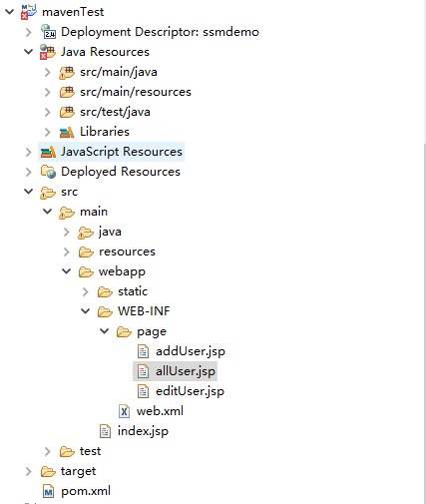The image size is (426, 504).
Task: Select the 'Deployed Resources' label
Action: pos(121,172)
